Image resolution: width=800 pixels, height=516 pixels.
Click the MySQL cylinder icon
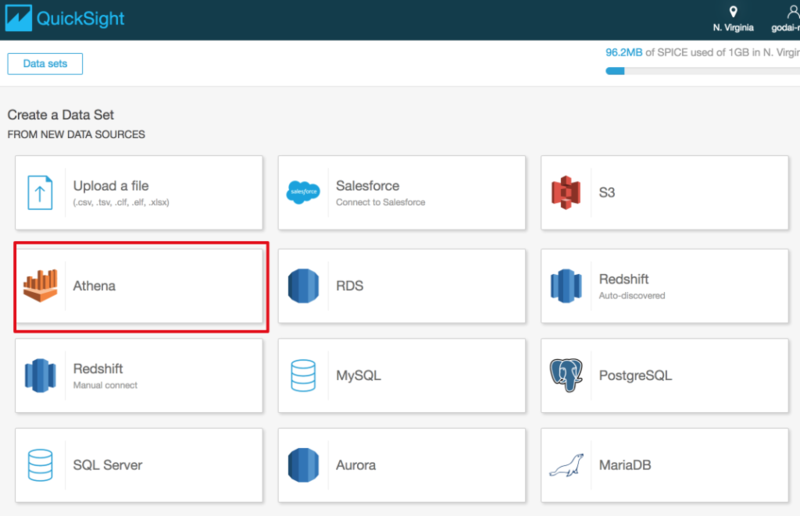tap(303, 376)
